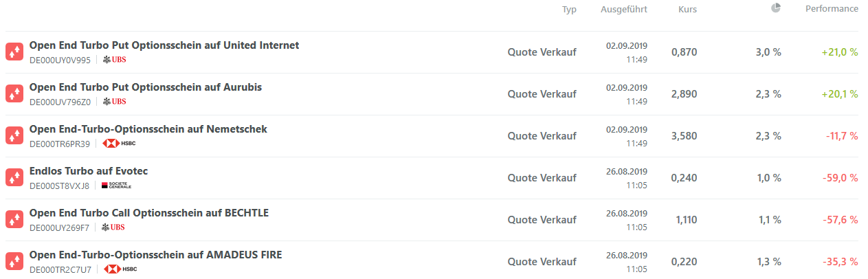Sort by the Performance column header
868x279 pixels.
pos(832,9)
